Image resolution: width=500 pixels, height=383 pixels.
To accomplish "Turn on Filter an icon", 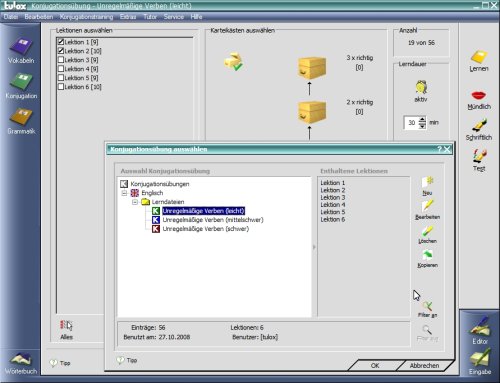I will 427,309.
